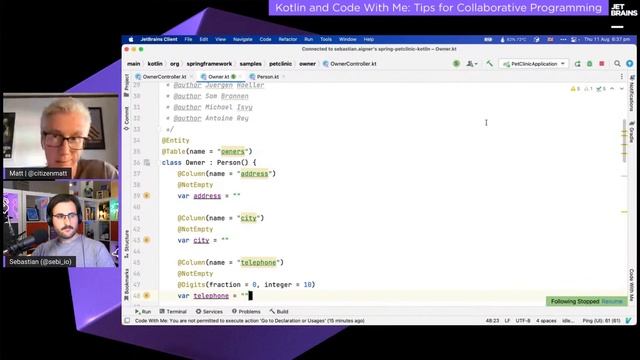
Task: Open the Run tool window
Action: click(143, 311)
